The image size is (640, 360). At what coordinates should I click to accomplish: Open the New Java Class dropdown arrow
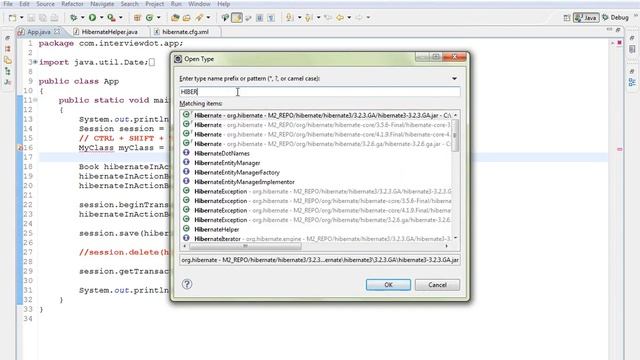(x=158, y=18)
